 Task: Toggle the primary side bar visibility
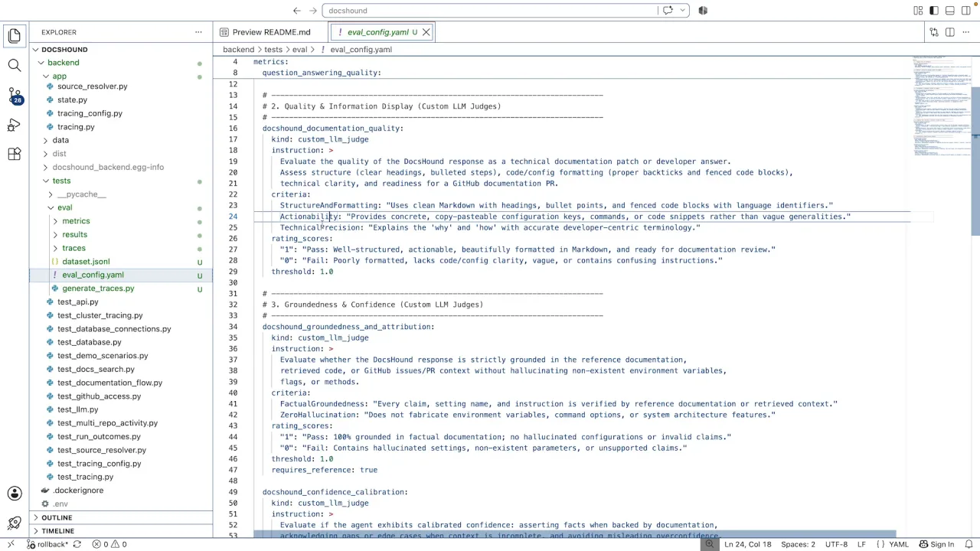coord(934,11)
